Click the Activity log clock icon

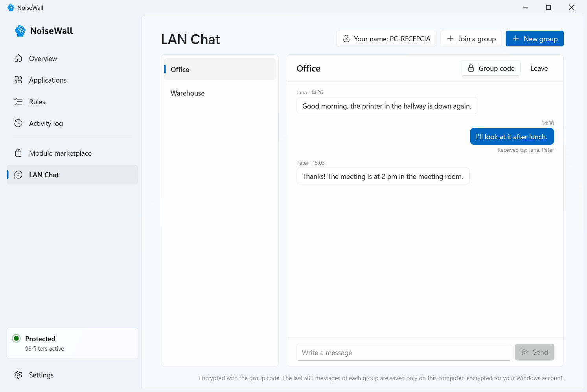pyautogui.click(x=18, y=123)
